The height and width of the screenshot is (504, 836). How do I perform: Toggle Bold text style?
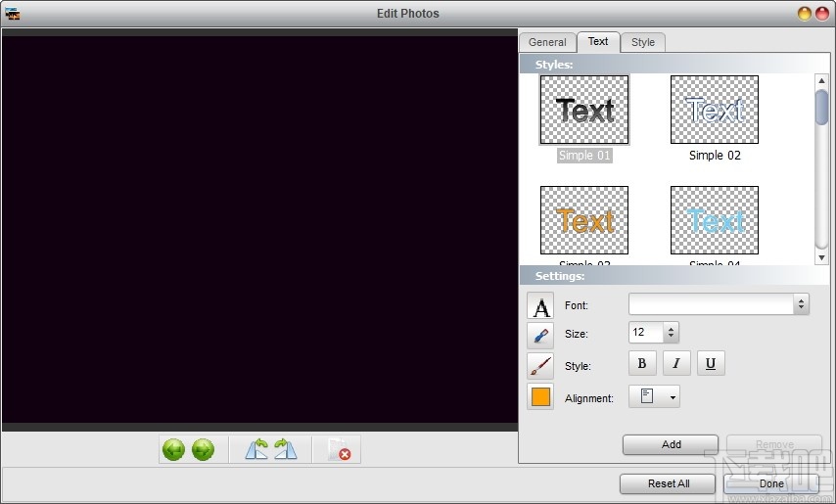[x=642, y=363]
